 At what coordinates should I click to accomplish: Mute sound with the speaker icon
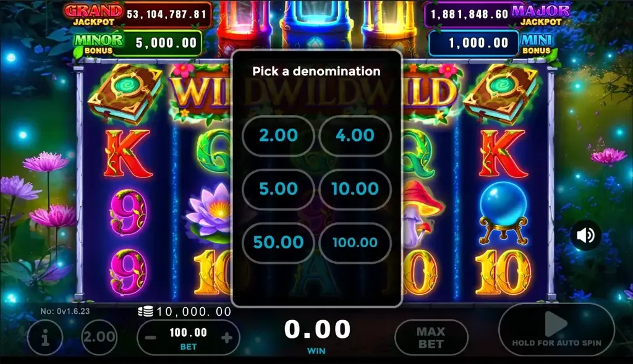585,235
